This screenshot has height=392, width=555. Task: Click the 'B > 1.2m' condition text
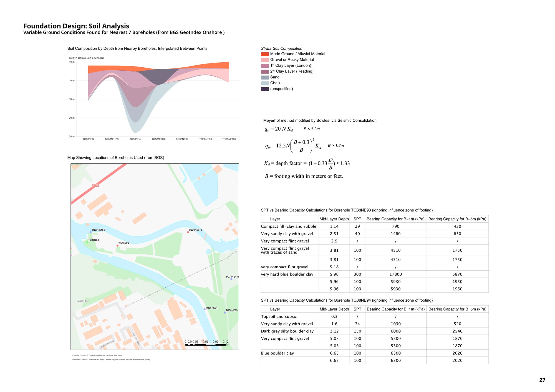coord(336,146)
